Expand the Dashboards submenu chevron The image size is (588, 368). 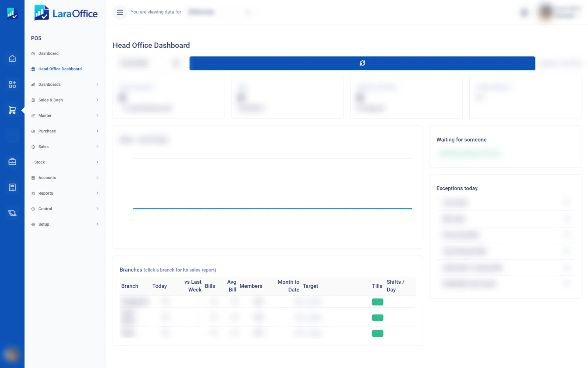[x=97, y=85]
